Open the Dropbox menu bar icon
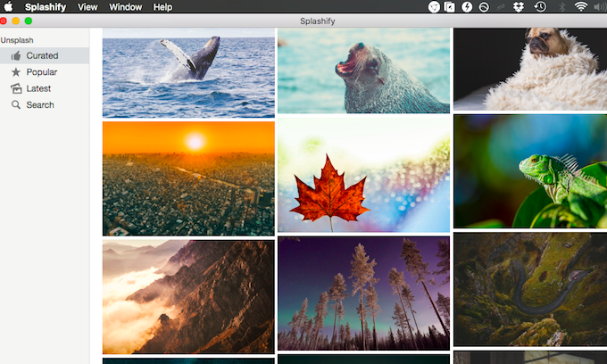This screenshot has width=607, height=364. tap(517, 7)
